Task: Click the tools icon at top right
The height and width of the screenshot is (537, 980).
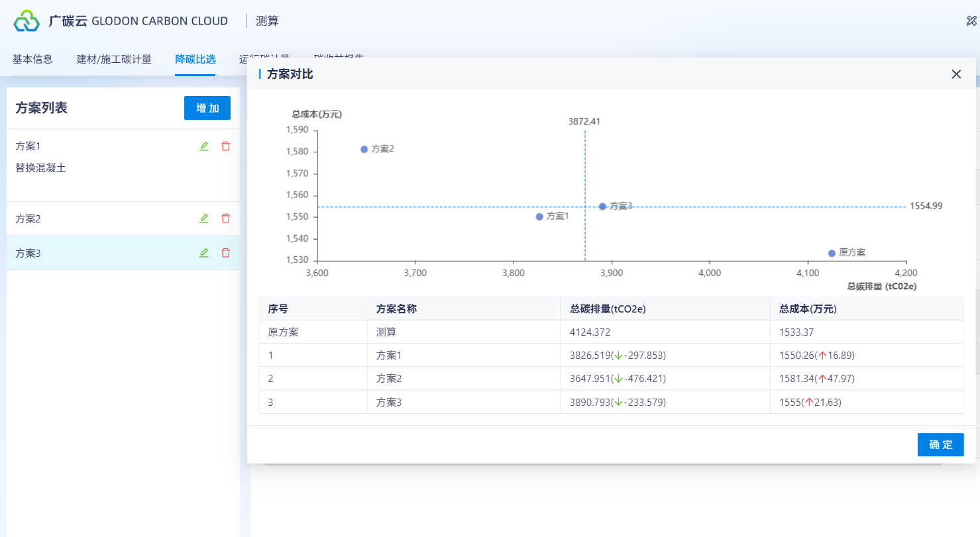Action: coord(971,21)
